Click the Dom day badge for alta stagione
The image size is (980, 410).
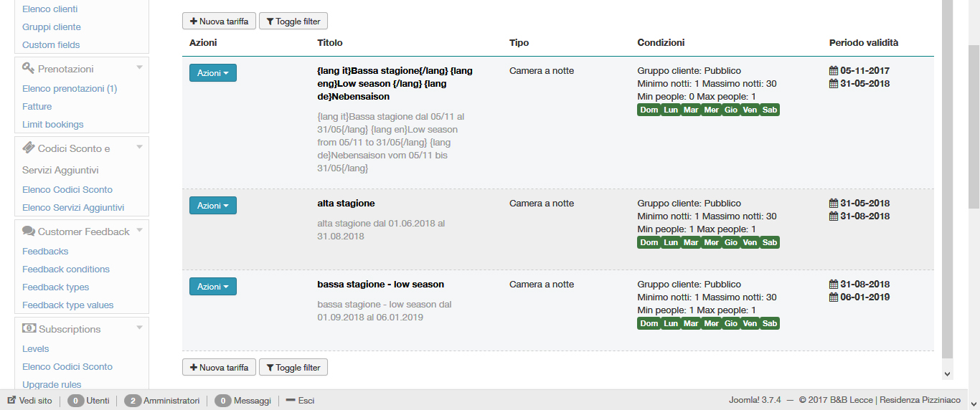(x=649, y=242)
